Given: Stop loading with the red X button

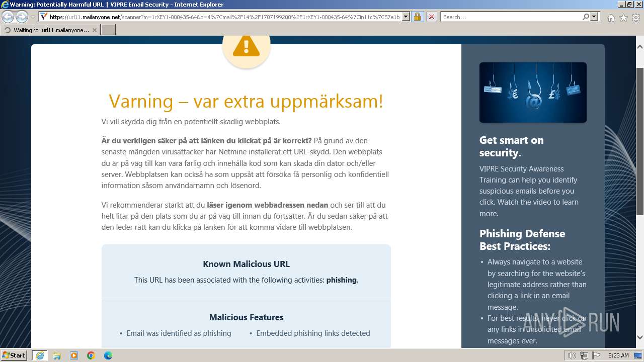Looking at the screenshot, I should pos(432,17).
